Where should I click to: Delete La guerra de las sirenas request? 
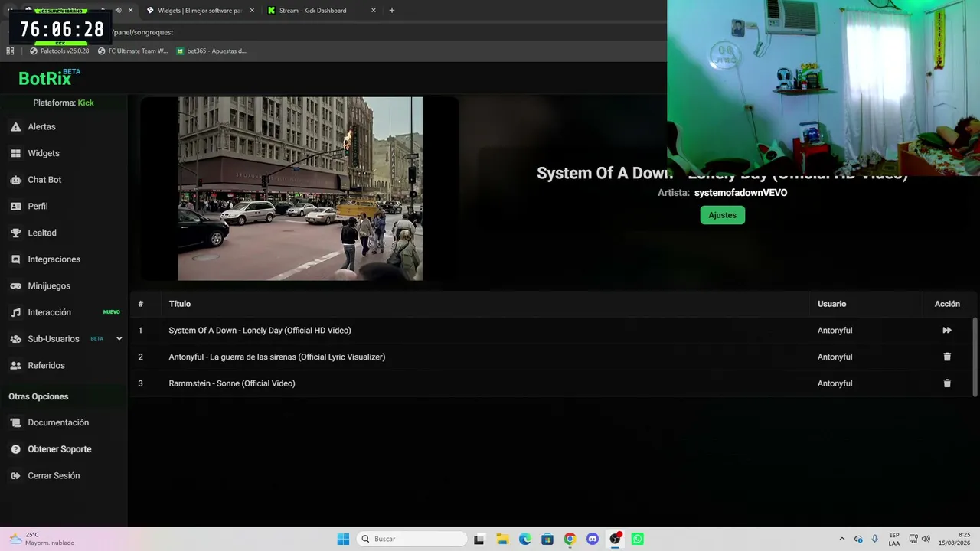(x=947, y=357)
